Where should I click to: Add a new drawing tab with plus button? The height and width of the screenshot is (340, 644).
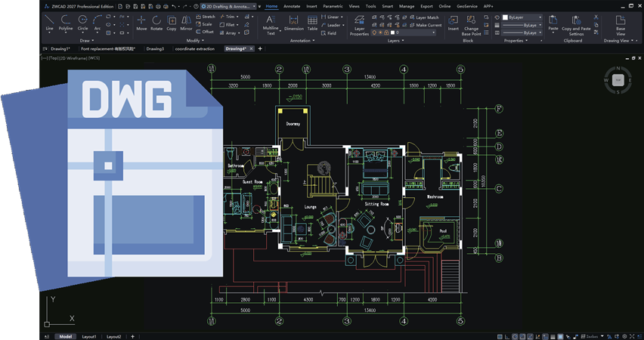click(260, 48)
